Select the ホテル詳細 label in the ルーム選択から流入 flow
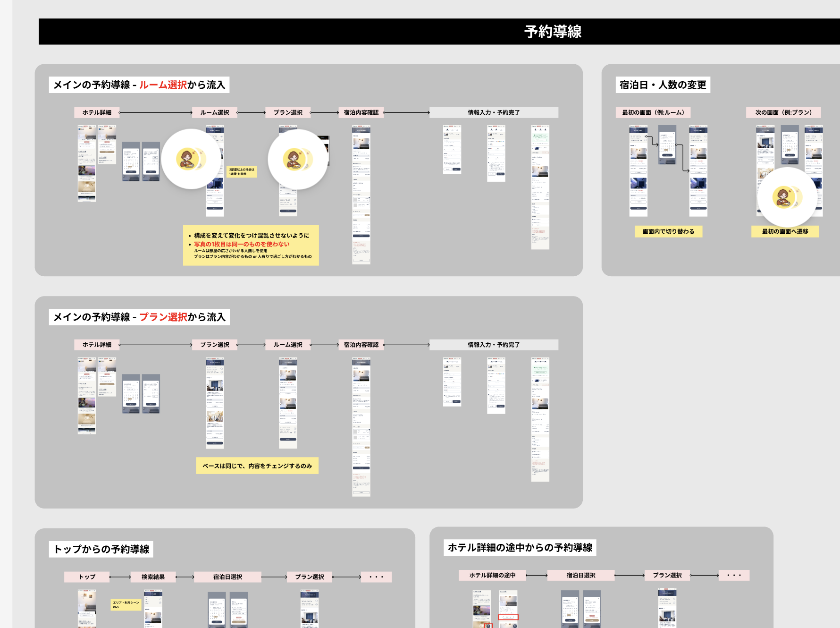The height and width of the screenshot is (628, 840). pyautogui.click(x=97, y=112)
